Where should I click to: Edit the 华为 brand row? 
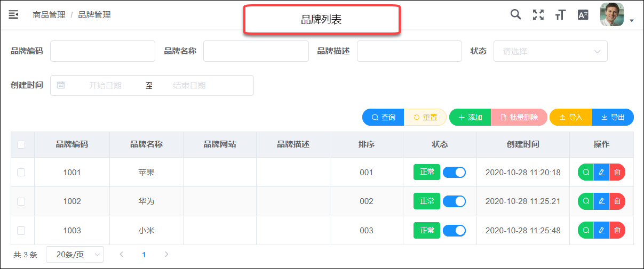tap(601, 201)
